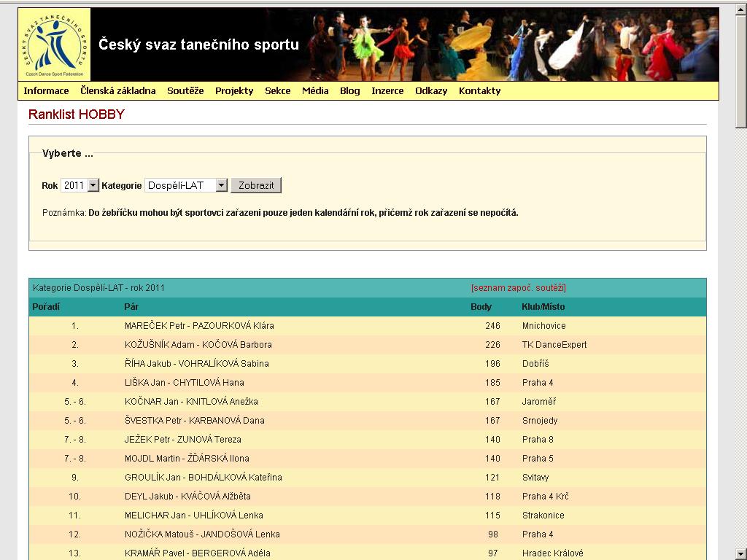The width and height of the screenshot is (747, 560).
Task: Select MELICHAR Jan - UHLÍKOVÁ Lenka row
Action: point(368,516)
